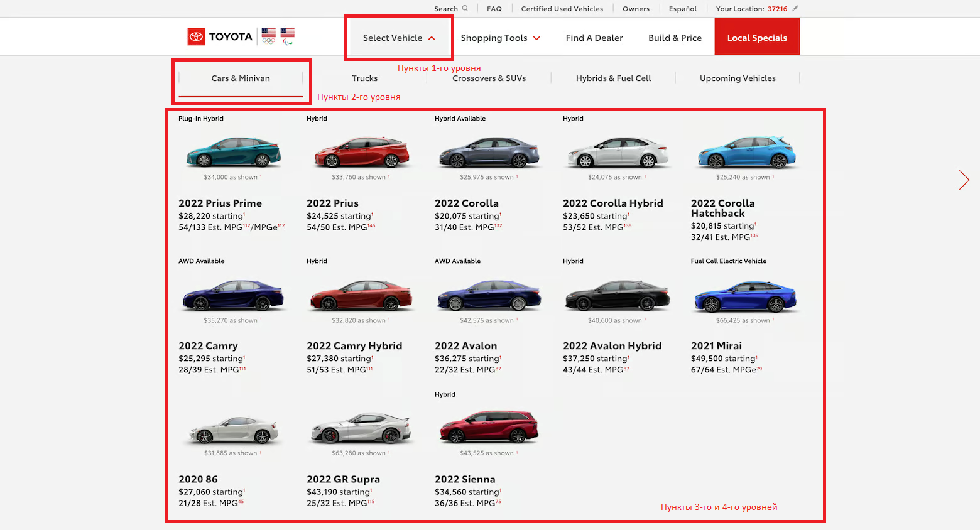Click the 54/50 Est. MPG text

(x=340, y=227)
